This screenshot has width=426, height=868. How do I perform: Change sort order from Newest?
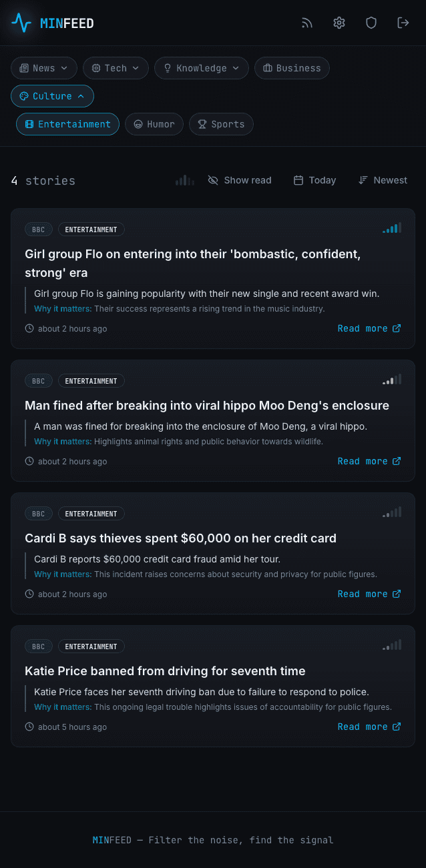[383, 180]
